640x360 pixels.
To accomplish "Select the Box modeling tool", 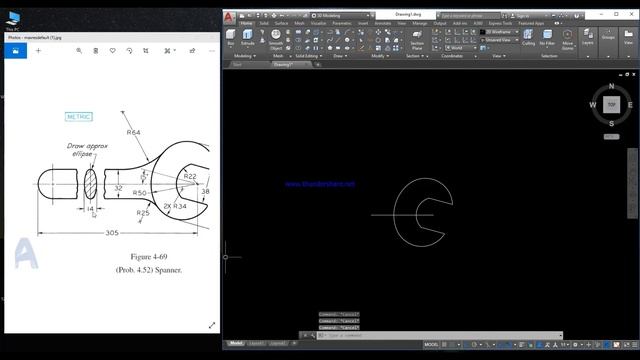I will 231,37.
